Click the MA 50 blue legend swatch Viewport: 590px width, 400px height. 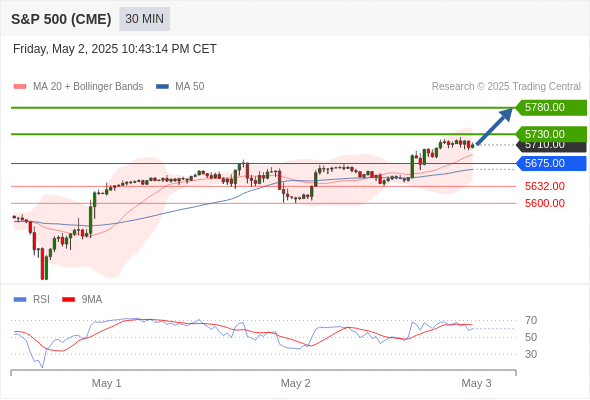coord(162,87)
